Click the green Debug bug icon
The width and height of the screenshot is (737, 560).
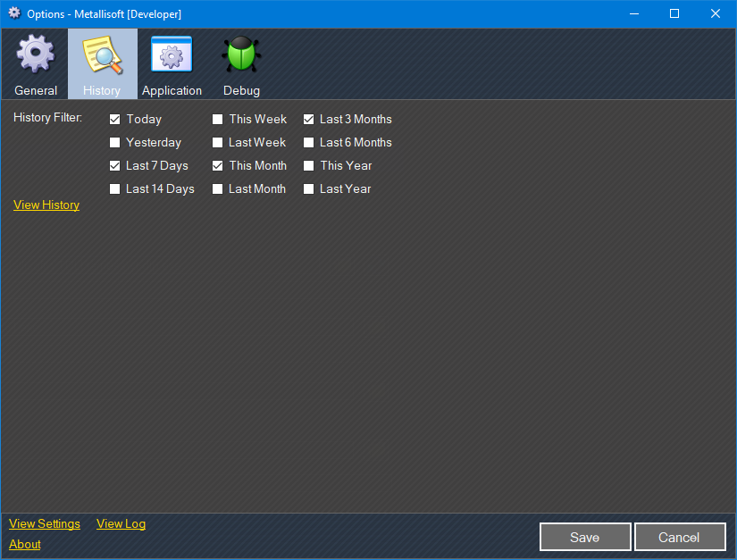241,55
